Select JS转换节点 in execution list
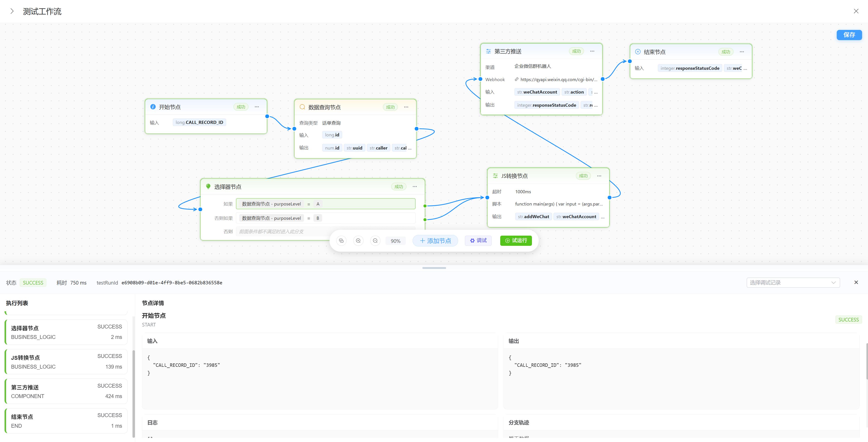868x442 pixels. [66, 361]
